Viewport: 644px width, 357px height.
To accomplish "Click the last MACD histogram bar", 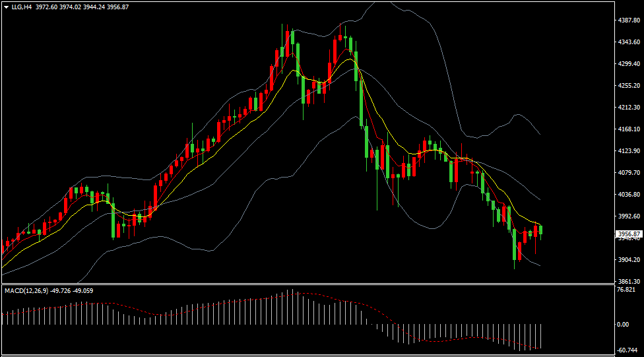I will tap(541, 336).
